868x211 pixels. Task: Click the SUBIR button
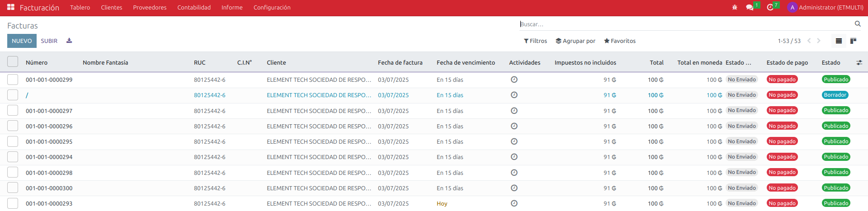tap(49, 41)
